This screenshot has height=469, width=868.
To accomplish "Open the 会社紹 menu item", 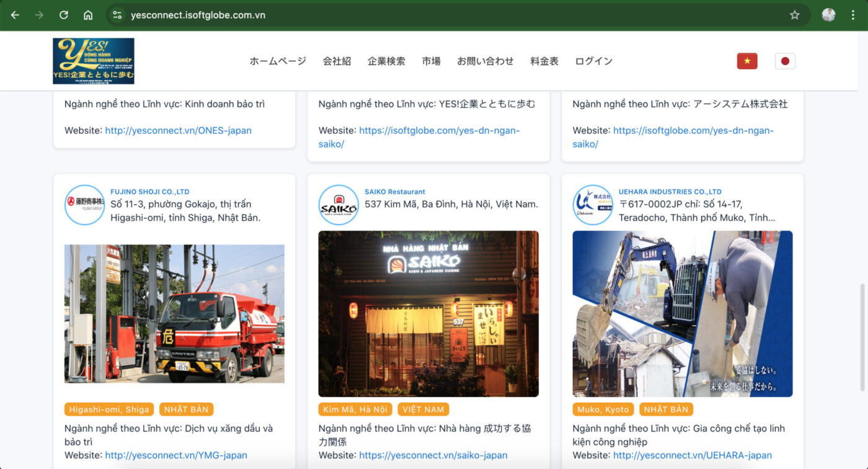I will pyautogui.click(x=337, y=61).
